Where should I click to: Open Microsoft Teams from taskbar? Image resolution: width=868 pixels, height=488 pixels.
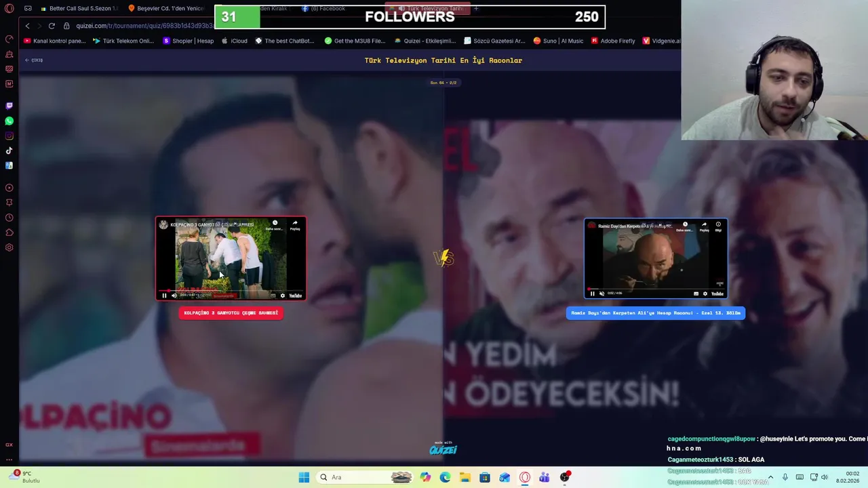[544, 477]
